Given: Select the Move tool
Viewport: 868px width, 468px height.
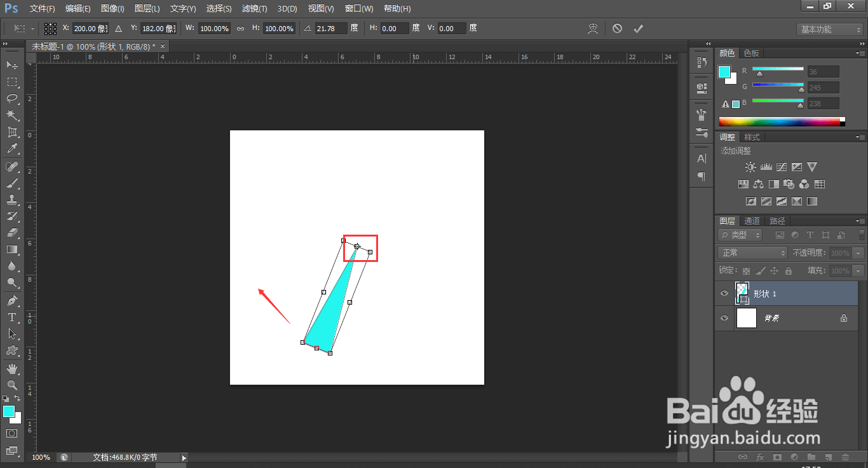Looking at the screenshot, I should 11,65.
